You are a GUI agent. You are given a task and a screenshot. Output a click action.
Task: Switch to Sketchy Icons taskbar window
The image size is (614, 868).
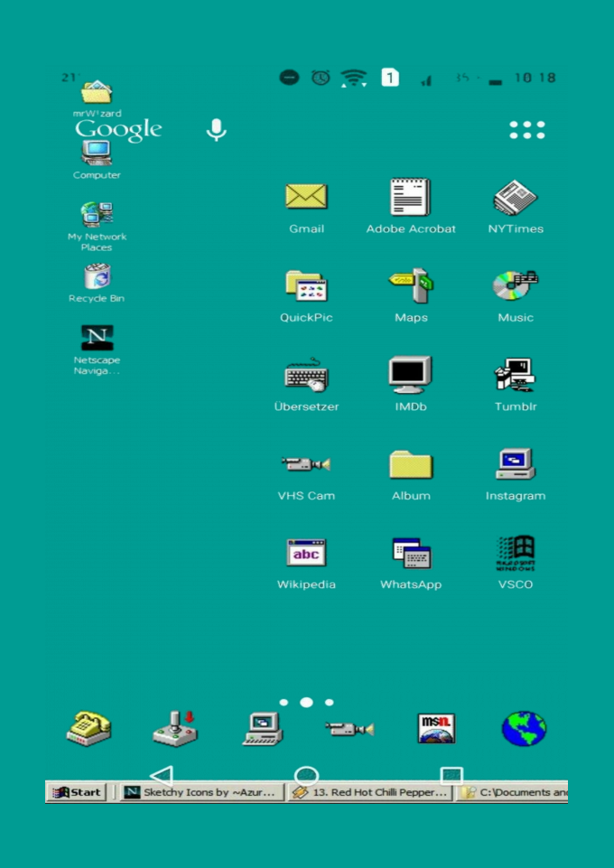coord(200,792)
